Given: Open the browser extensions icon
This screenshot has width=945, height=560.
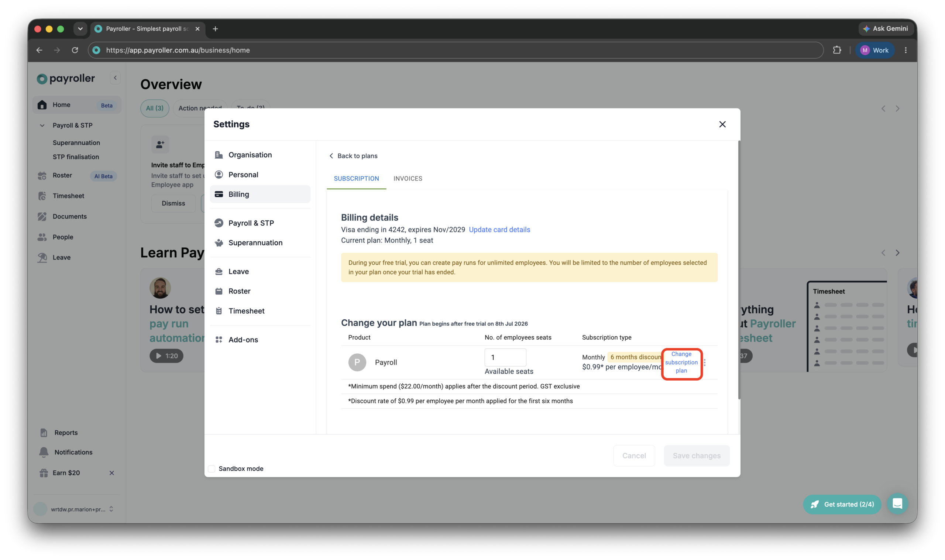Looking at the screenshot, I should (x=837, y=50).
